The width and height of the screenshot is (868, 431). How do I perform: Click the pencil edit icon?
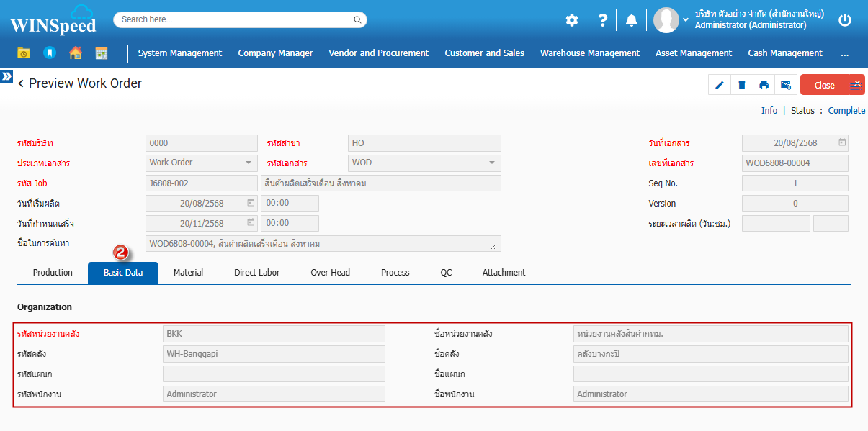(719, 85)
